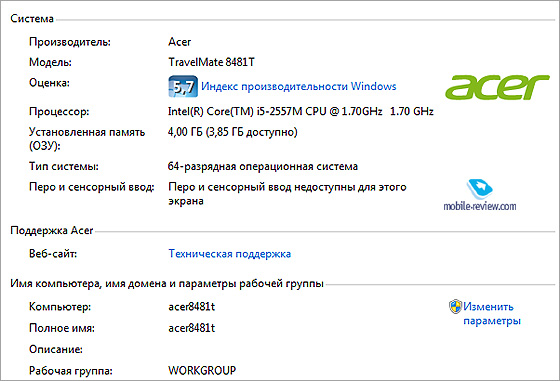Click the Производитель: label
560x381 pixels.
click(x=70, y=42)
